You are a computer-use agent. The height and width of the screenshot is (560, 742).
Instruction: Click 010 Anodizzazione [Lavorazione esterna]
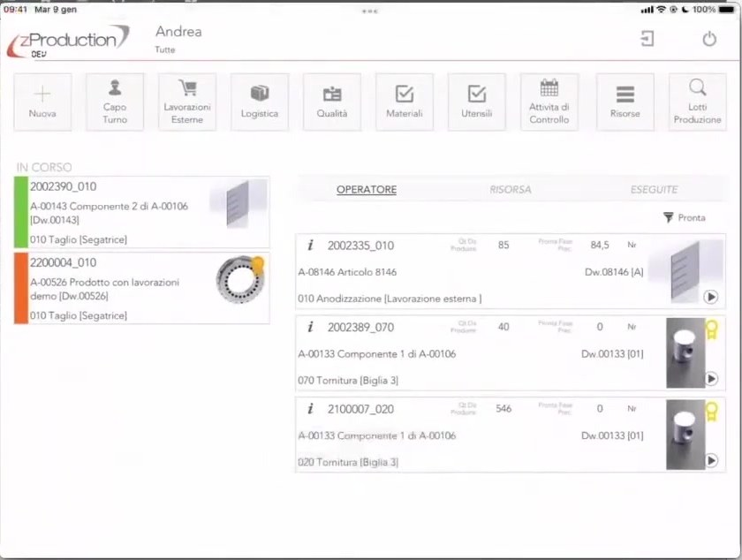[x=390, y=299]
